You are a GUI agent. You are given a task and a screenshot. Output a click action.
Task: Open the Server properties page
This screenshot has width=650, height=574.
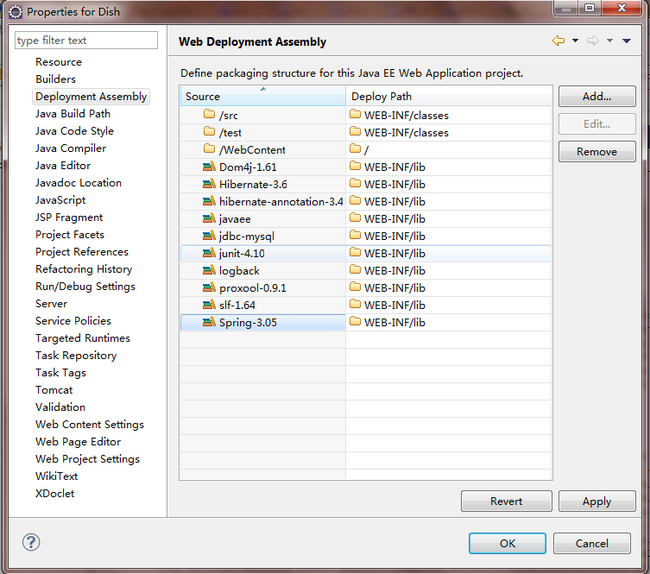(51, 304)
